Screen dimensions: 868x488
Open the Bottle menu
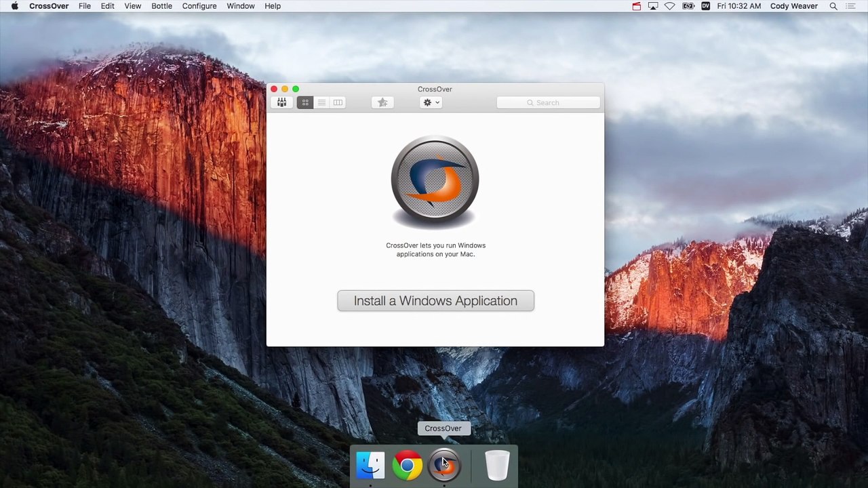click(161, 6)
